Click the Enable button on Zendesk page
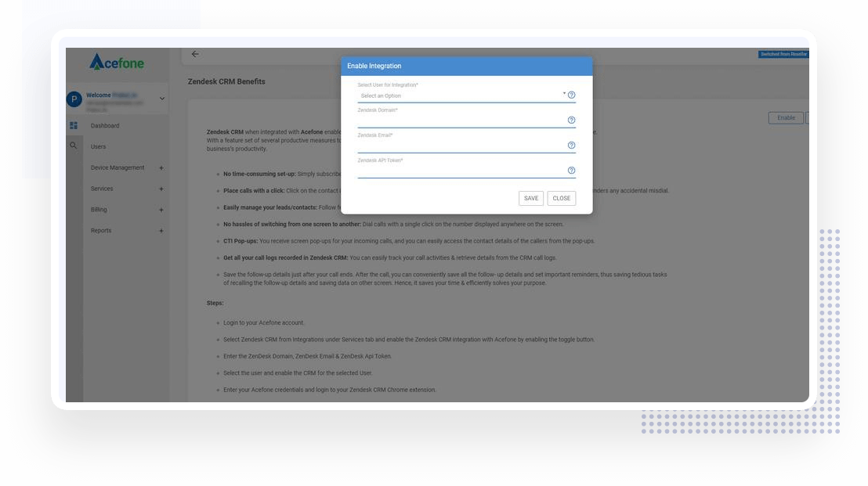Image resolution: width=868 pixels, height=486 pixels. click(786, 117)
